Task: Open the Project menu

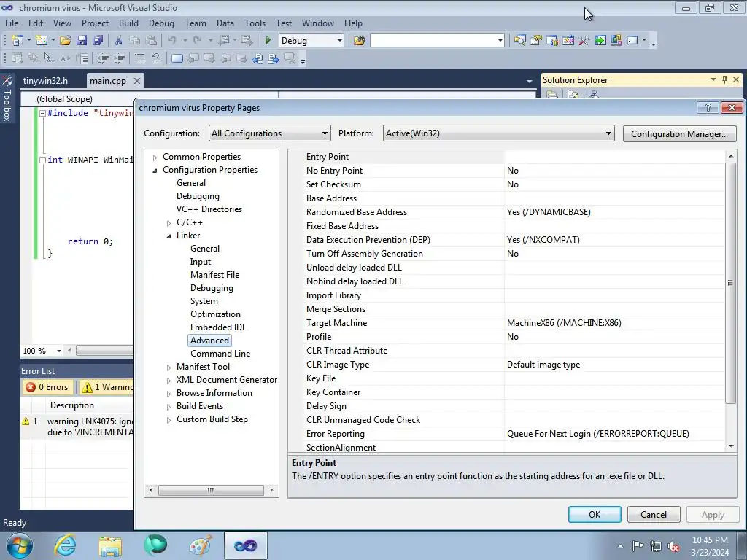Action: 95,23
